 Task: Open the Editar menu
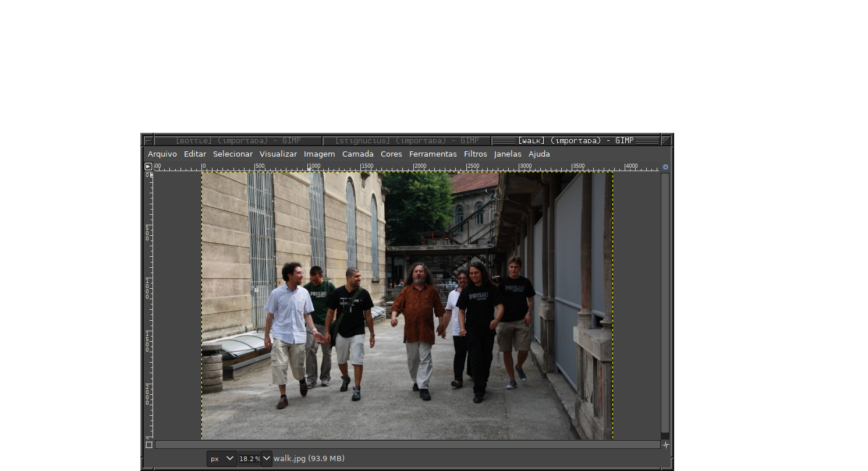point(195,154)
